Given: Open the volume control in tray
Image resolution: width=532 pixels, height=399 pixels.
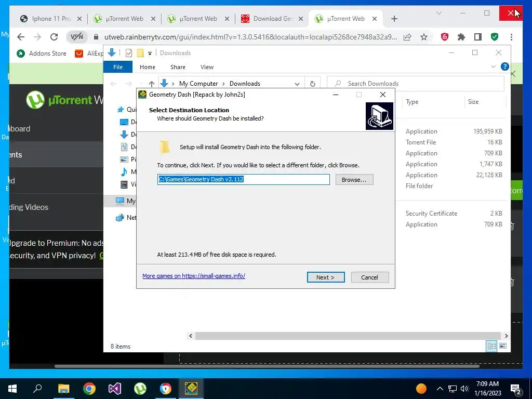Looking at the screenshot, I should coord(464,389).
